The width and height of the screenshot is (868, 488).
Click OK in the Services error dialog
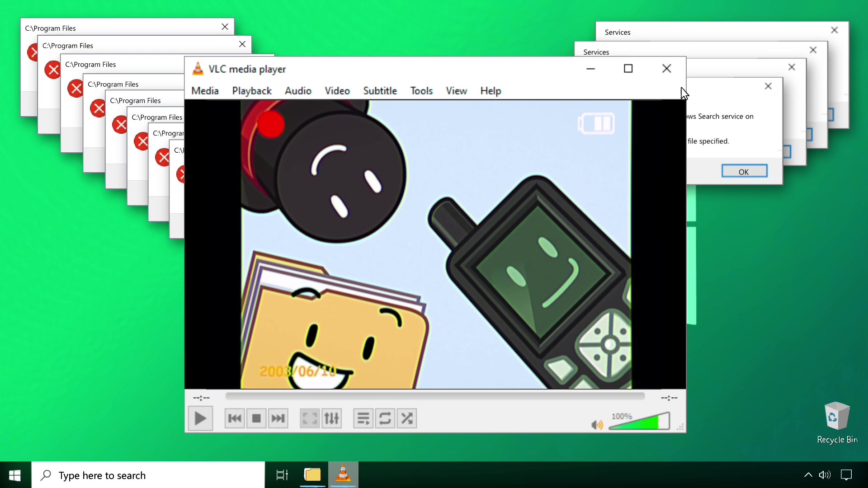pyautogui.click(x=744, y=172)
